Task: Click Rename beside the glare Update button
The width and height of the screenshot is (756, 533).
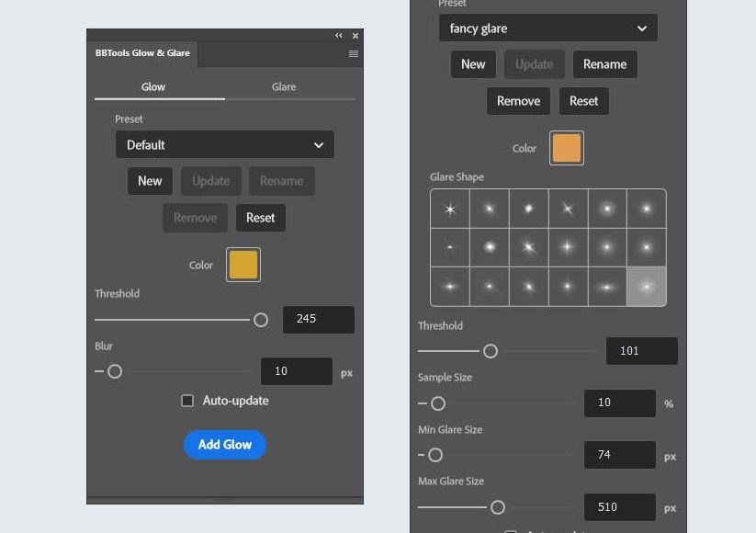Action: [x=604, y=64]
